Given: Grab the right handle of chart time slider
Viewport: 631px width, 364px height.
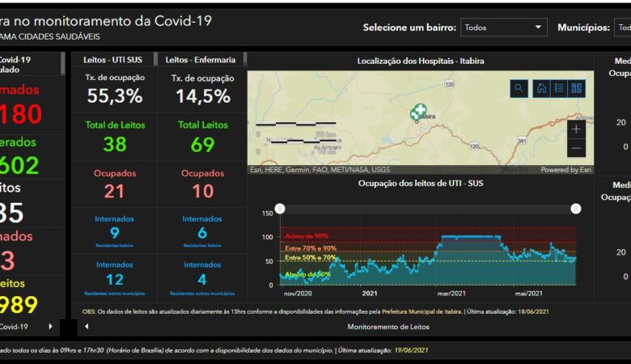Looking at the screenshot, I should (x=576, y=209).
